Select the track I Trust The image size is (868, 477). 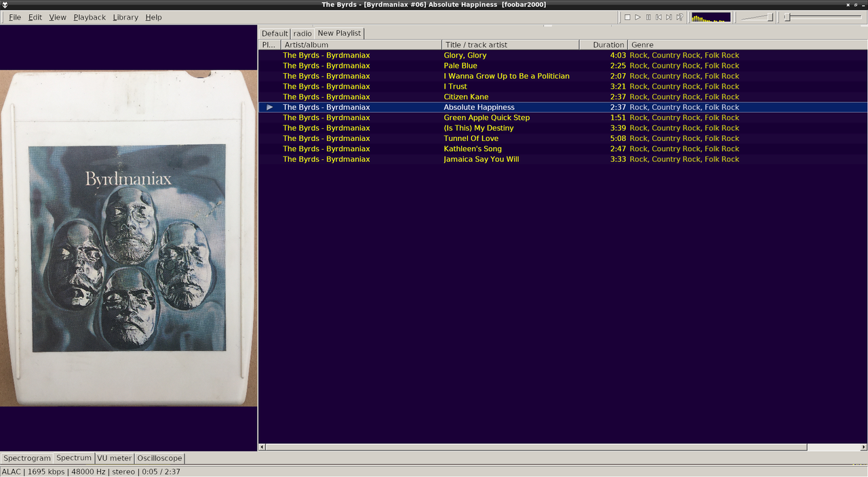pos(563,87)
